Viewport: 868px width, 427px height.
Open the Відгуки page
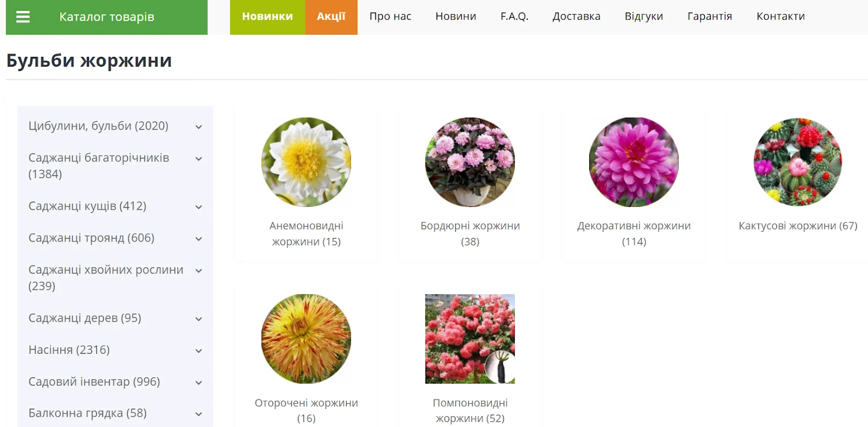[644, 16]
